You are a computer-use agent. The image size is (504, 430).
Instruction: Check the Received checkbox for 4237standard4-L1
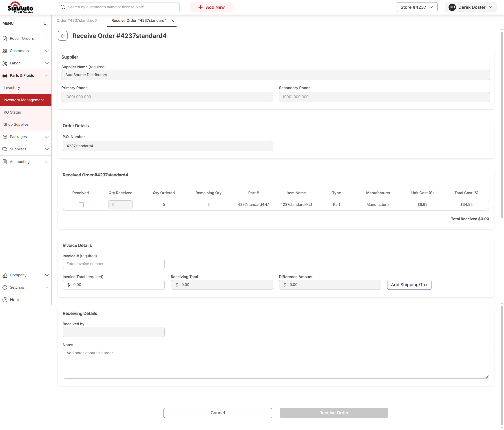81,205
